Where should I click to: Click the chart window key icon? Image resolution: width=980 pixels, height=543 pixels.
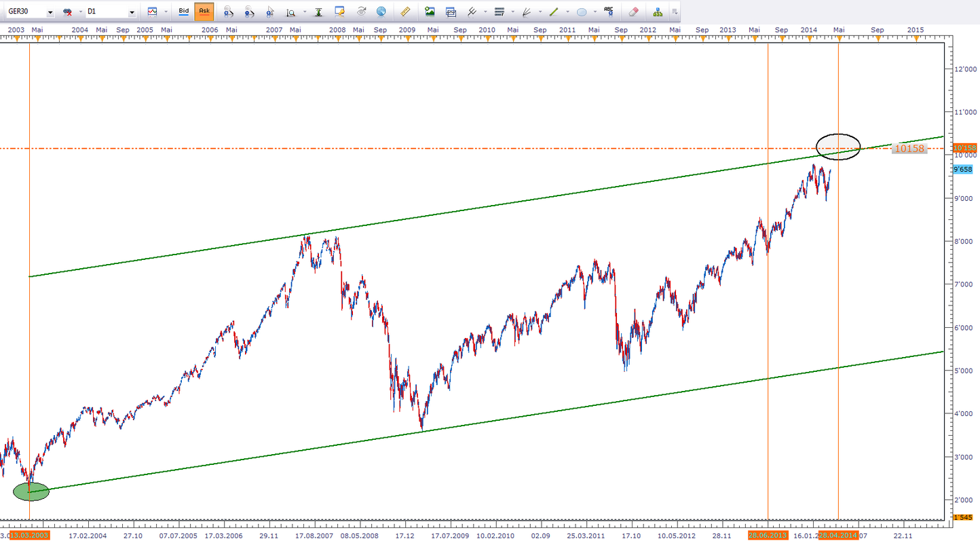[340, 12]
